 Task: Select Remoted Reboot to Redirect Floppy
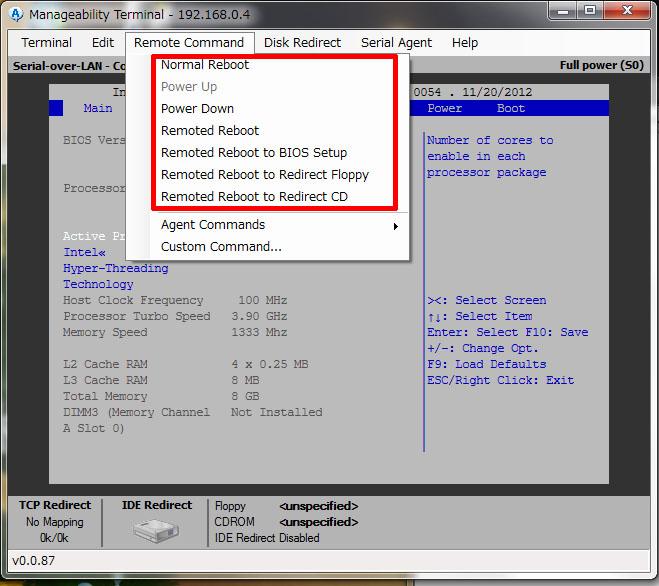click(265, 174)
